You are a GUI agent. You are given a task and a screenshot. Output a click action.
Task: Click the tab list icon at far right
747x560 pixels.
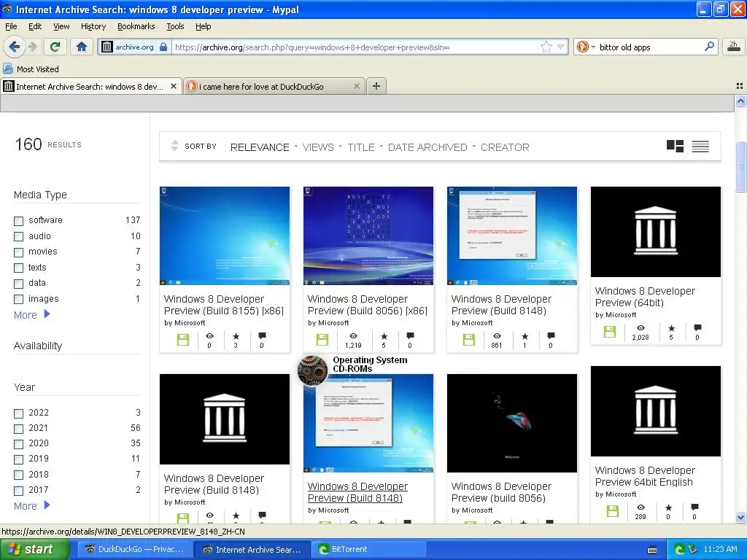pos(740,86)
